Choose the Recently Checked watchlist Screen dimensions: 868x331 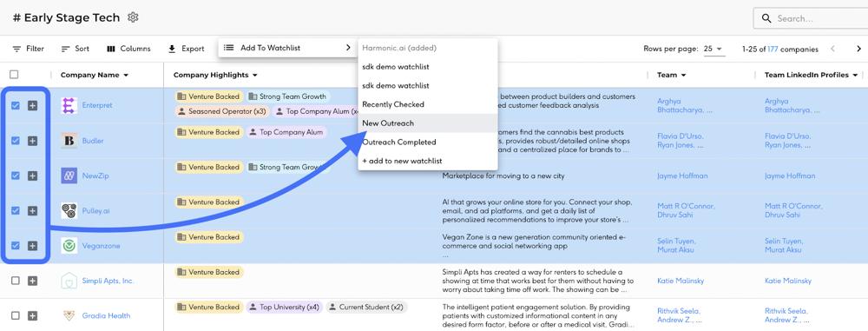(428, 104)
